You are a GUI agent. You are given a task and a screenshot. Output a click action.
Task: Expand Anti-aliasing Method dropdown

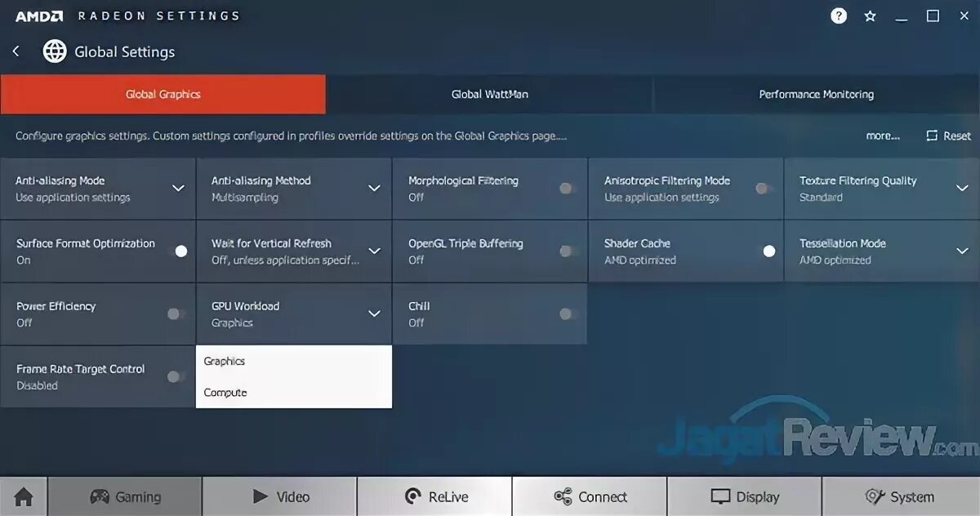(x=374, y=189)
